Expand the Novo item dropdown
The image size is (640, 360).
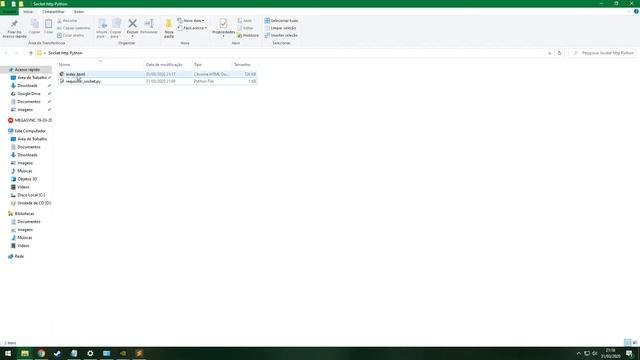pos(191,20)
